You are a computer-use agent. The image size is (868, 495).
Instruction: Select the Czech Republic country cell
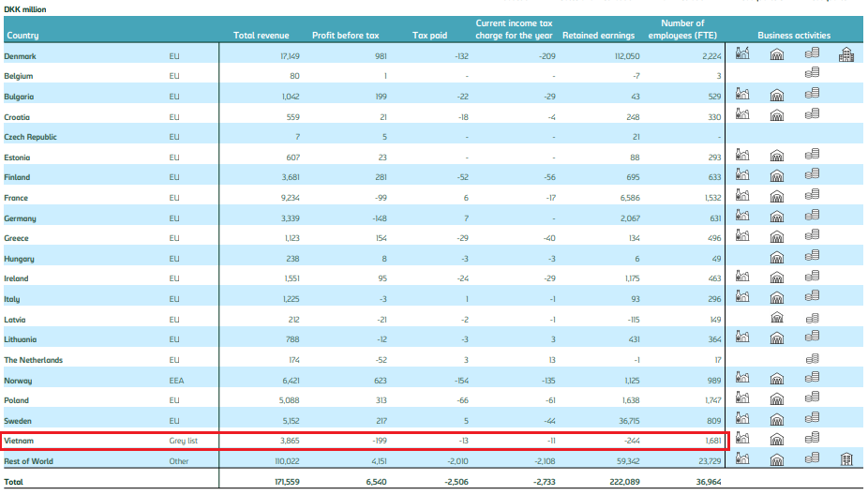pos(31,137)
